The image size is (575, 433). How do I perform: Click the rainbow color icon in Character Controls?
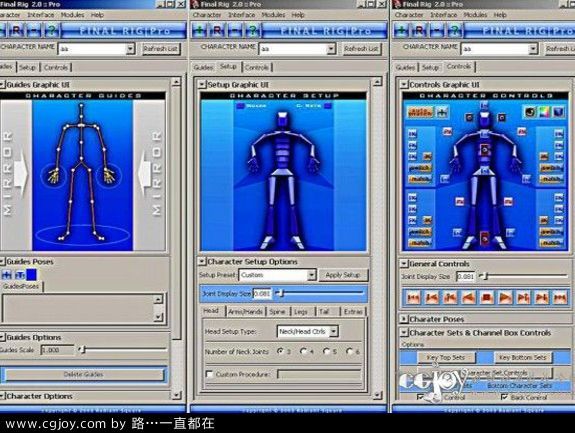pos(544,112)
